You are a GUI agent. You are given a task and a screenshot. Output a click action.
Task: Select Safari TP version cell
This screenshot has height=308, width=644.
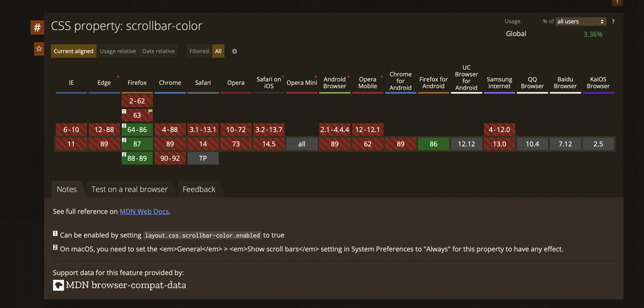(203, 158)
